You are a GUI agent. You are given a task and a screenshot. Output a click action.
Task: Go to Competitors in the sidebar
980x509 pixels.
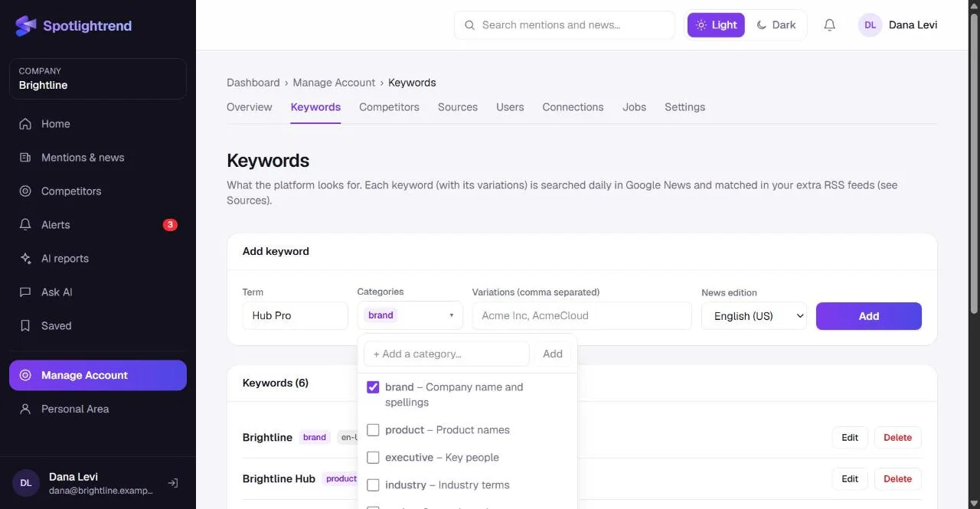pyautogui.click(x=98, y=191)
